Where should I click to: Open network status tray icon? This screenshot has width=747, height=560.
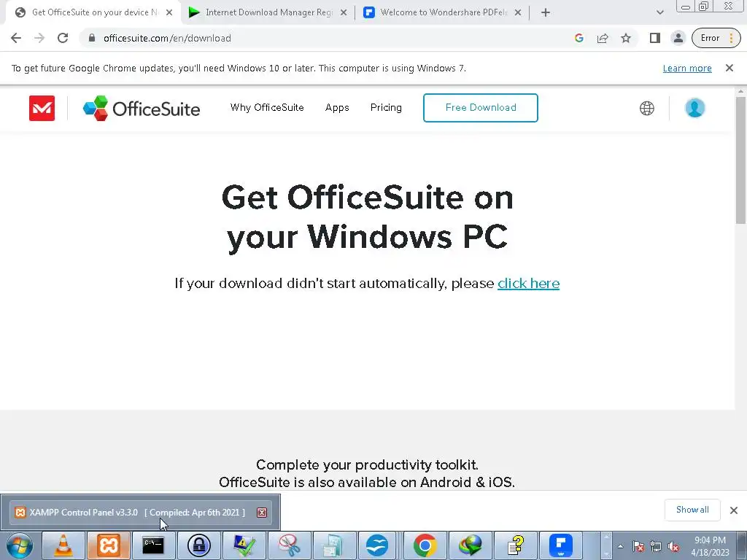(656, 546)
